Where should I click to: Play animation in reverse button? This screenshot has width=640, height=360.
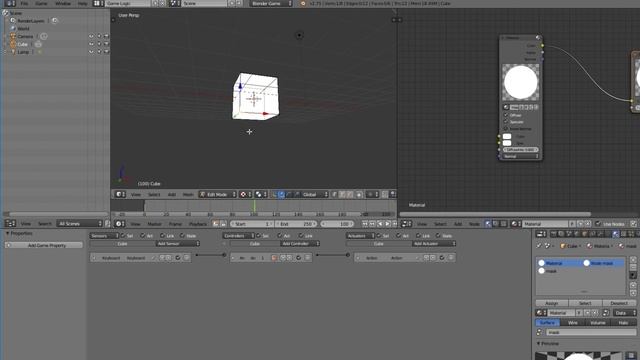[x=380, y=224]
